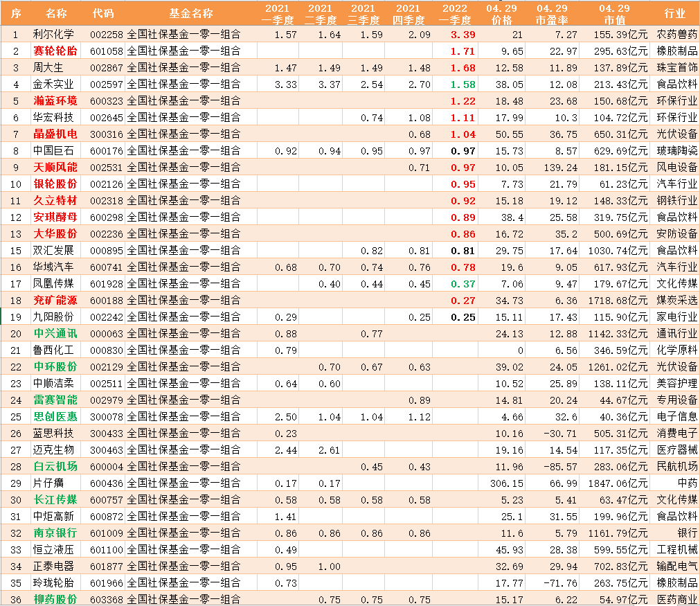The image size is (700, 606).
Task: Select the code cell 000063
Action: 106,334
